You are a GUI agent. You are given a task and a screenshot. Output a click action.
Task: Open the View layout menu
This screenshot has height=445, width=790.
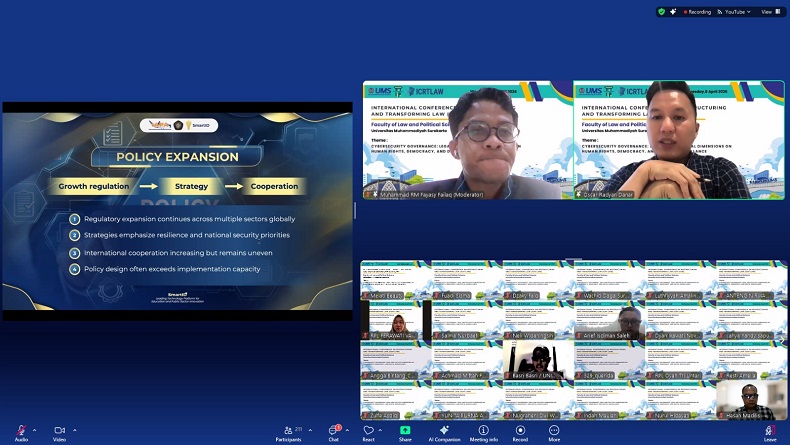pyautogui.click(x=770, y=12)
